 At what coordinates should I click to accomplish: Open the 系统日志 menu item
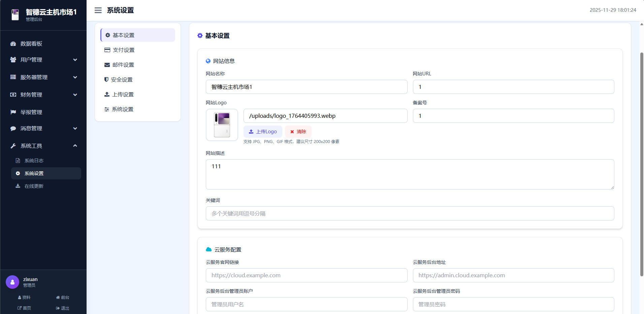(34, 161)
